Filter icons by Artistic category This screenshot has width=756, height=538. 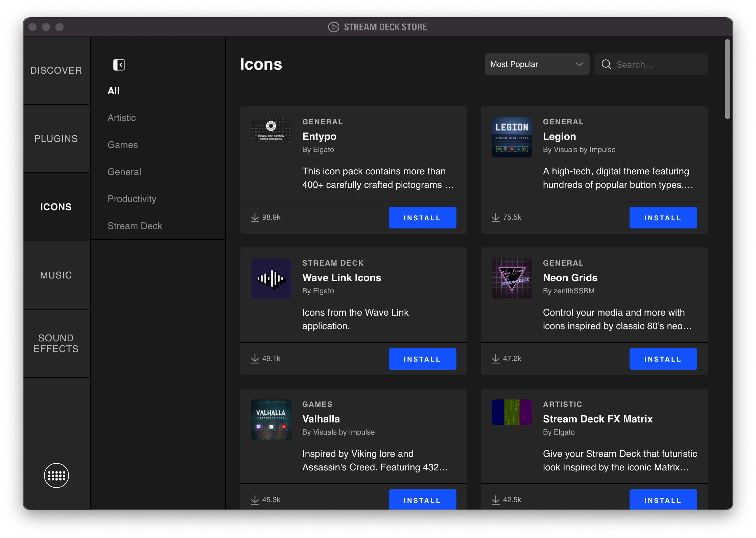122,118
